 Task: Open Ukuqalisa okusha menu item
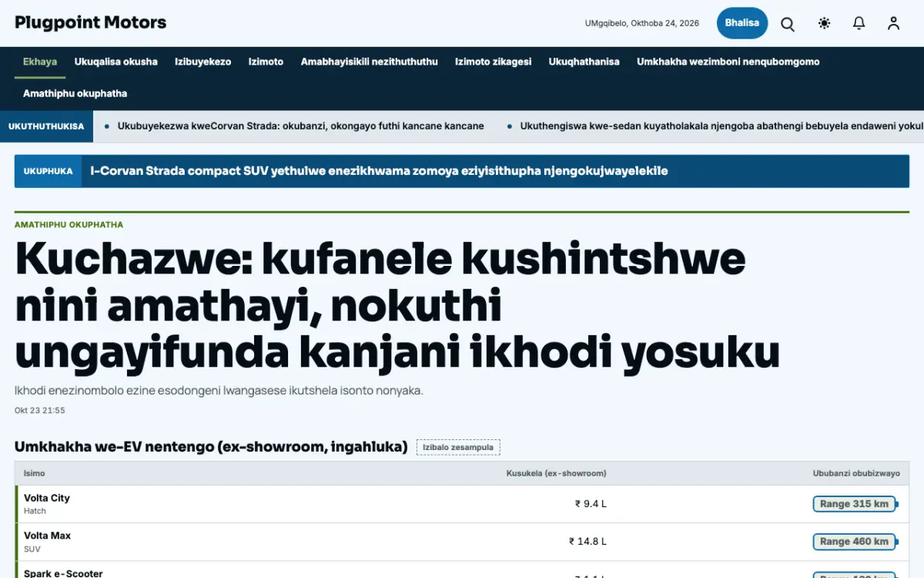[116, 62]
